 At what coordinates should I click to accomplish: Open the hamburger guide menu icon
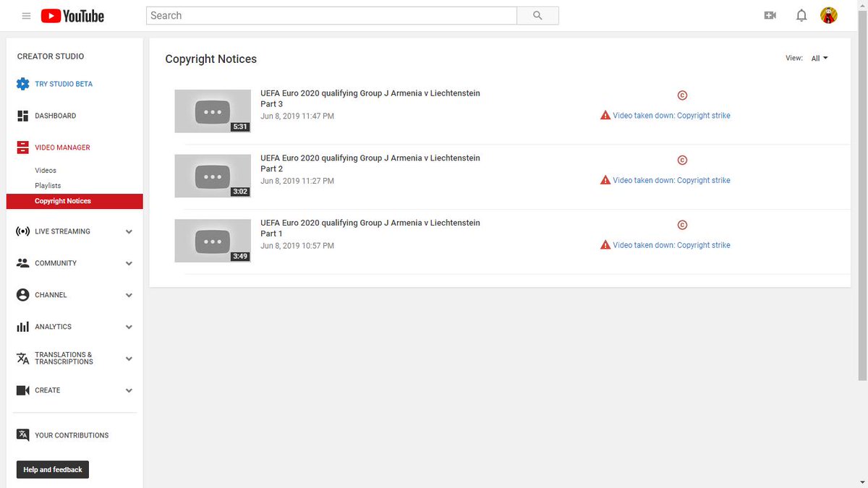26,16
